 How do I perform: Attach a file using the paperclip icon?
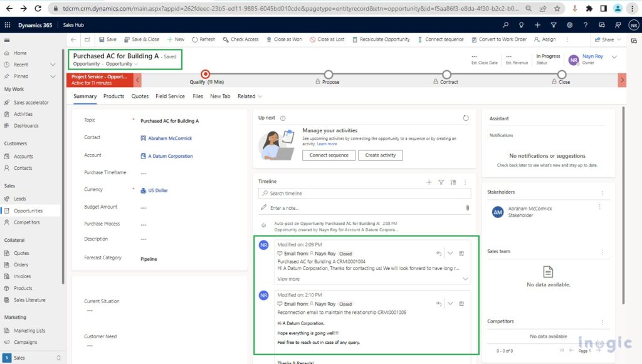coord(468,207)
